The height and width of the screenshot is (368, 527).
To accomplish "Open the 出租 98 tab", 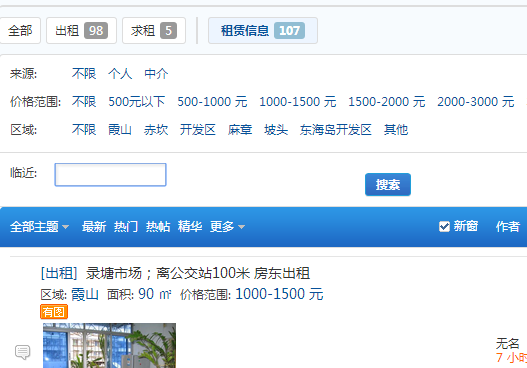I will (81, 31).
